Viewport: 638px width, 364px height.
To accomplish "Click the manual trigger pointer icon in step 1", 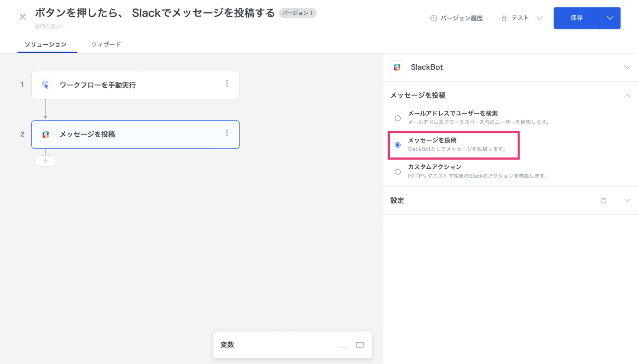I will point(46,85).
